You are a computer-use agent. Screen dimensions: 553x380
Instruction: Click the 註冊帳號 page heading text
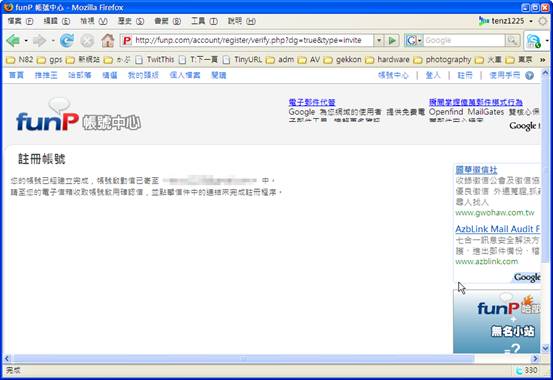click(x=42, y=159)
